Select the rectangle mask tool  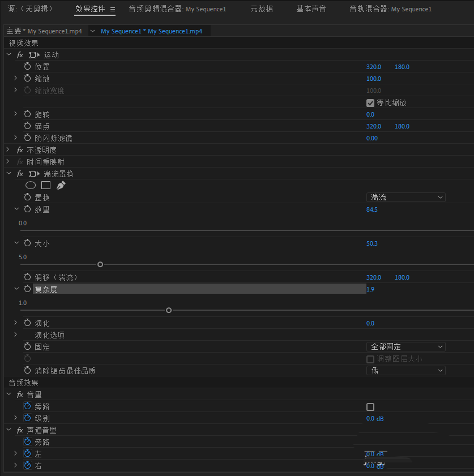[x=46, y=185]
